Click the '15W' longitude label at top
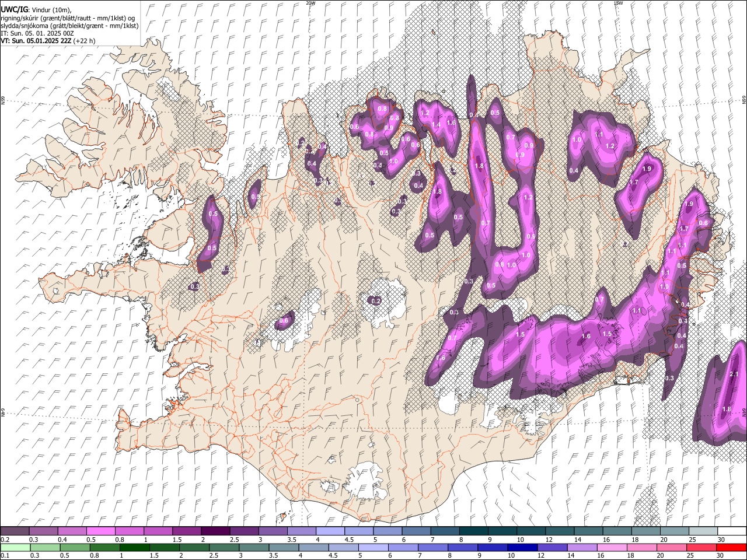The image size is (747, 560). [618, 3]
